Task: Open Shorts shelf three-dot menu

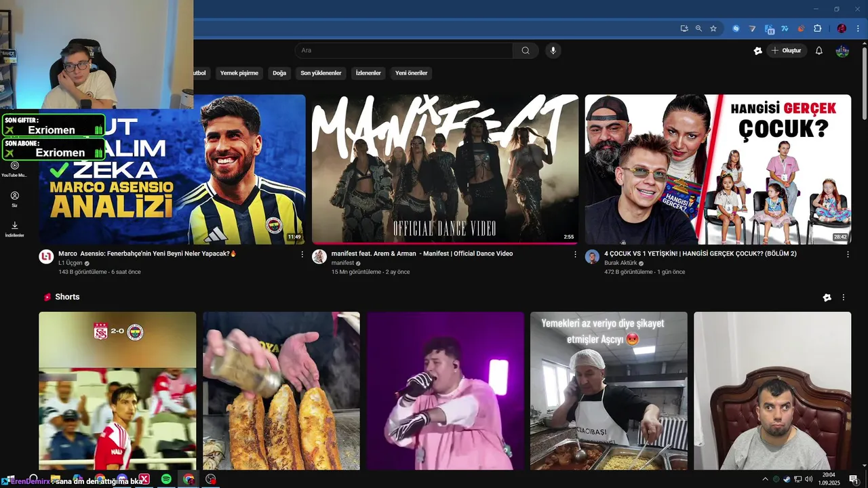Action: coord(844,297)
